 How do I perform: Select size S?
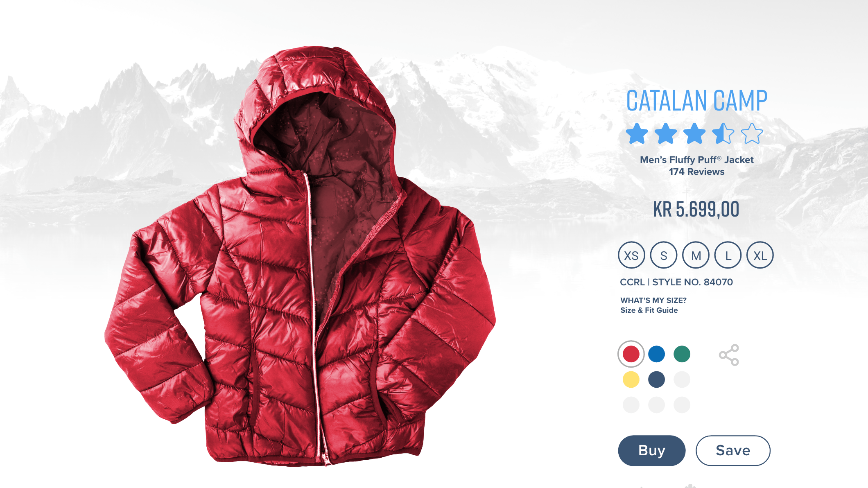pos(664,255)
